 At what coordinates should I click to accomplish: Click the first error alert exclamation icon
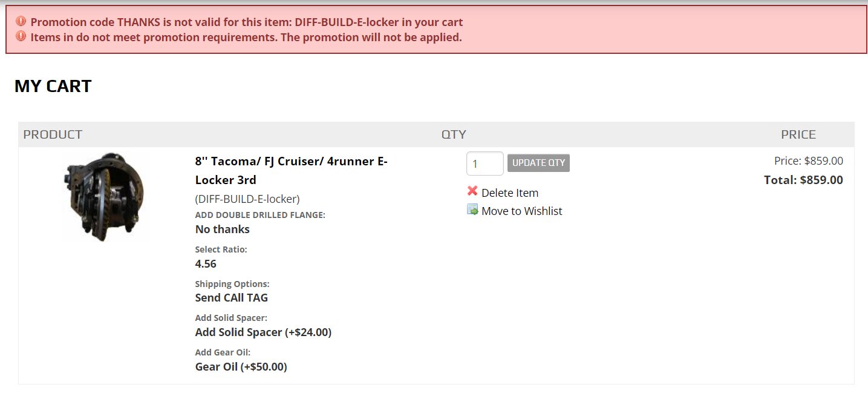21,22
